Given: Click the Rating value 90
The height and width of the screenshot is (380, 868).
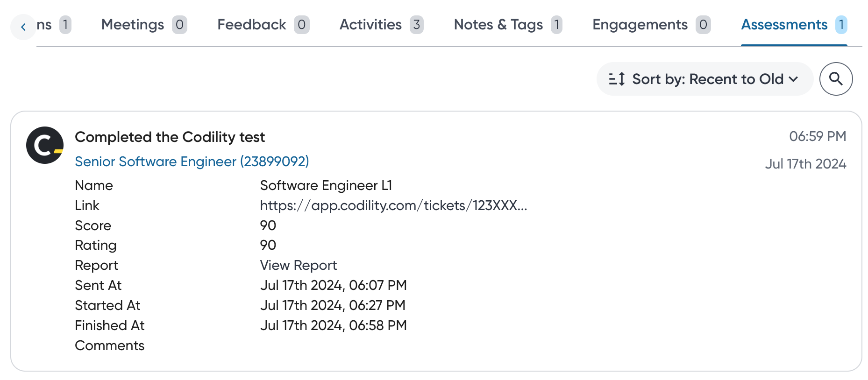Looking at the screenshot, I should tap(268, 245).
